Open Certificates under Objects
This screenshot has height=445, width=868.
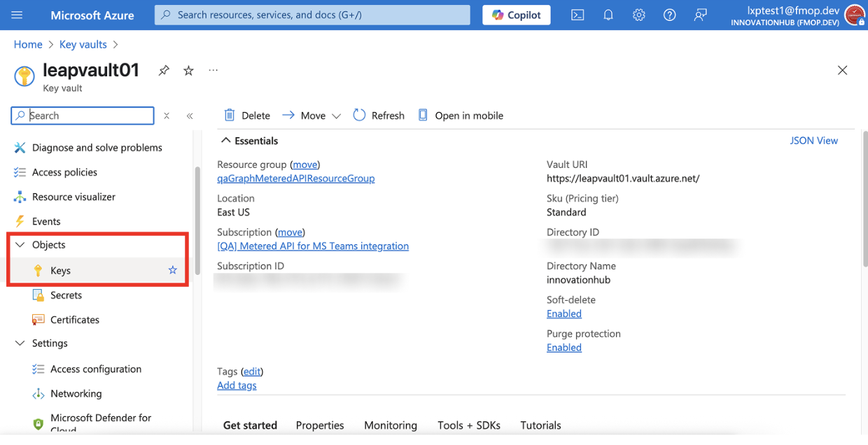coord(75,320)
